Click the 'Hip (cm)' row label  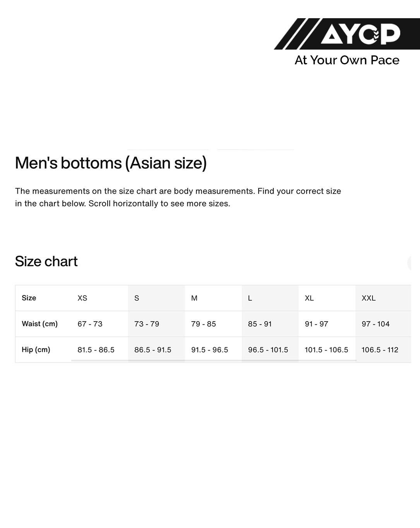point(36,350)
